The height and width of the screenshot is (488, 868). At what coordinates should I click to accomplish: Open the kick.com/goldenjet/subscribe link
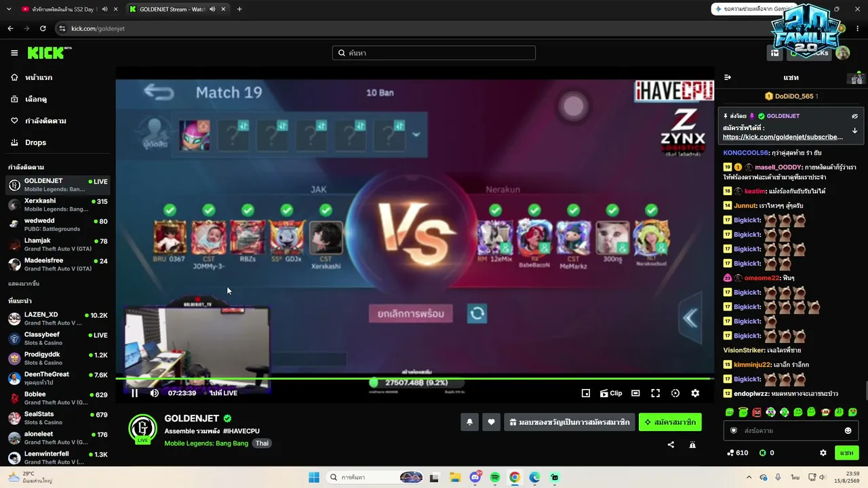coord(783,137)
